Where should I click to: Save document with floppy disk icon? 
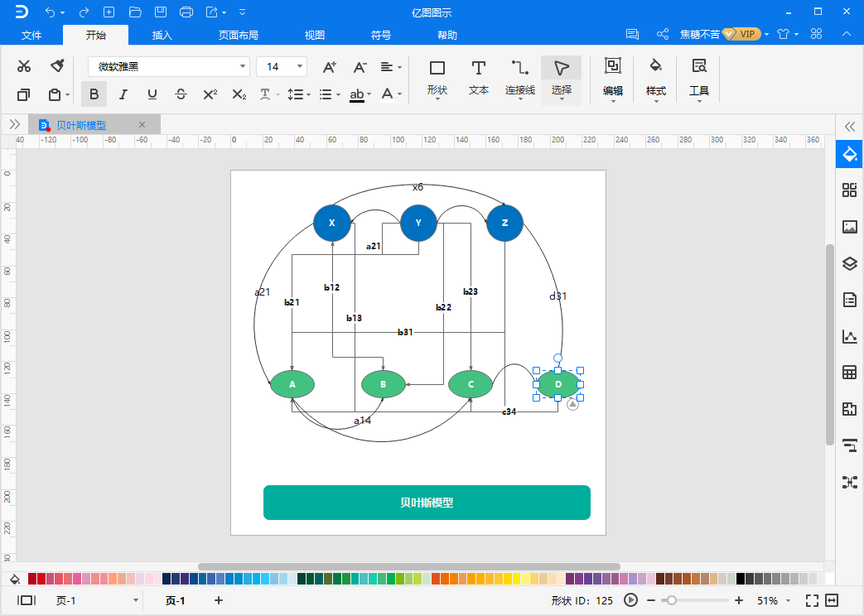pyautogui.click(x=161, y=12)
